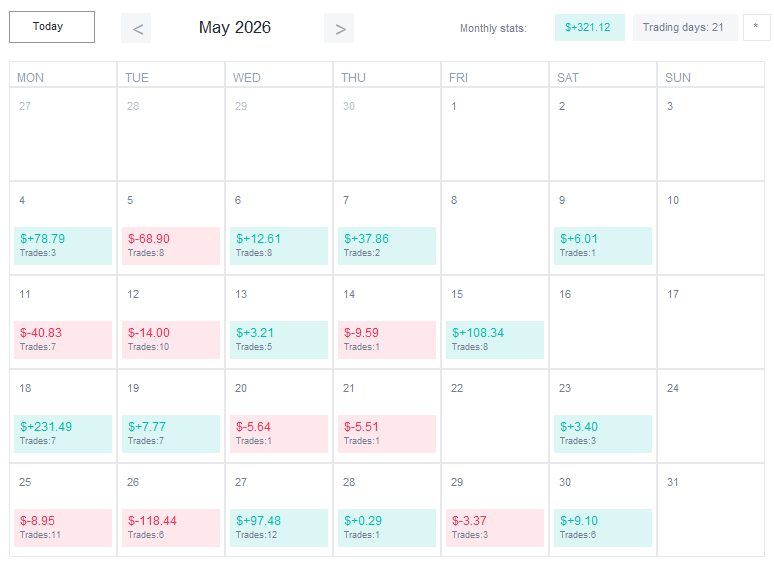Open May 11 entry showing $-40.83
The height and width of the screenshot is (569, 774).
(63, 340)
